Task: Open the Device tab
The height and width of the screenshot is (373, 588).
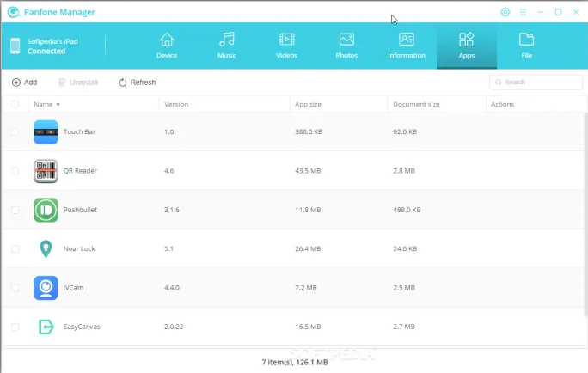Action: (167, 46)
